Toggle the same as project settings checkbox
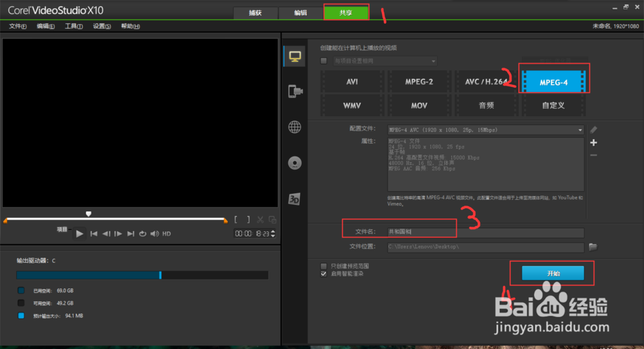The image size is (644, 349). 324,61
